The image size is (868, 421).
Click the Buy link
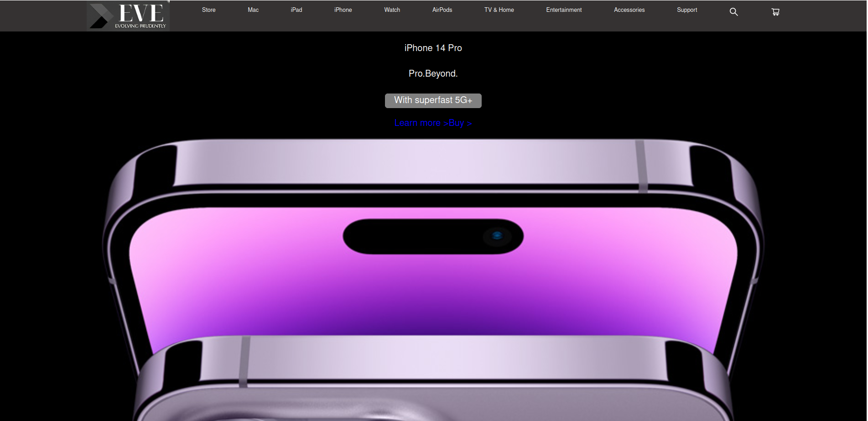460,123
